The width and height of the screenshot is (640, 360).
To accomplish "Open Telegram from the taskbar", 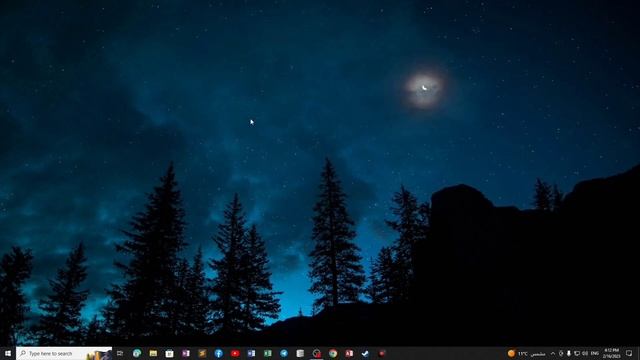I will pos(284,353).
